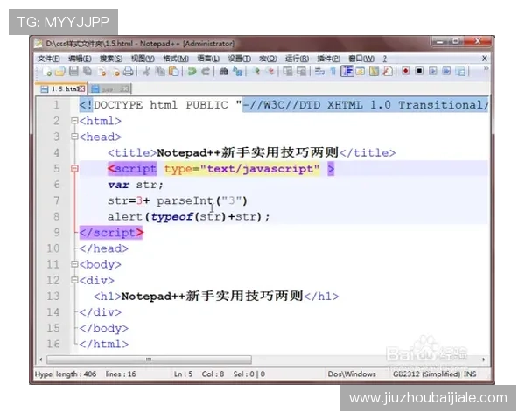The image size is (525, 420).
Task: Click the Save file toolbar icon
Action: tap(73, 72)
